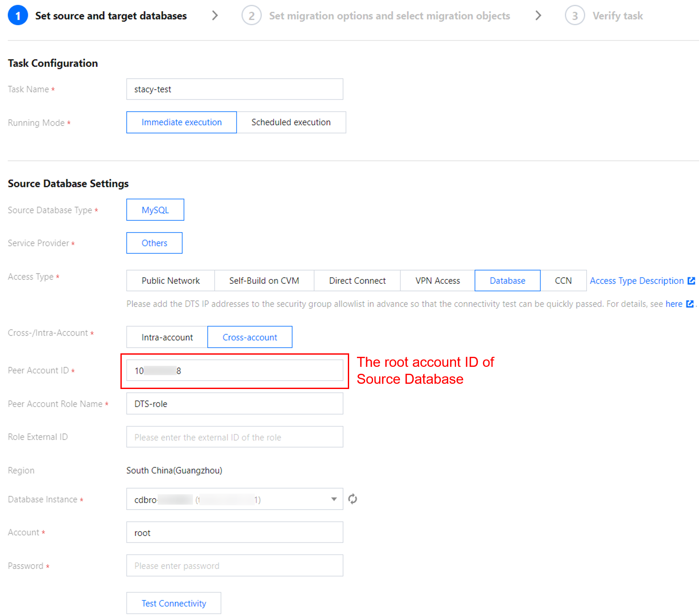Click the step 3 circle icon

pos(575,16)
